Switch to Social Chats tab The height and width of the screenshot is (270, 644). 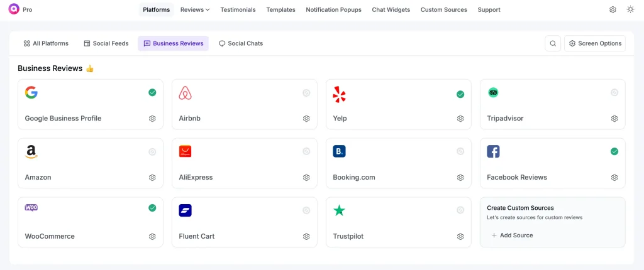pyautogui.click(x=241, y=43)
